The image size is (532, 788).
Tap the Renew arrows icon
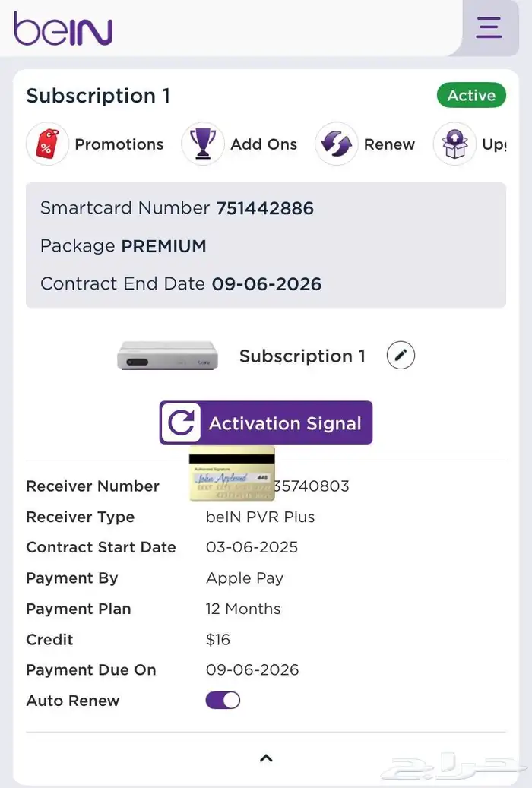tap(336, 144)
